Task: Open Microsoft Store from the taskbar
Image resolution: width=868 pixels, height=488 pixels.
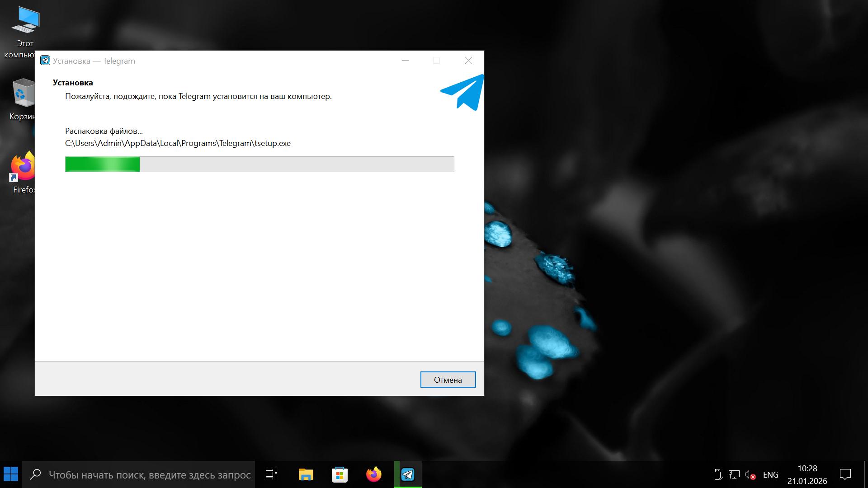Action: tap(340, 474)
